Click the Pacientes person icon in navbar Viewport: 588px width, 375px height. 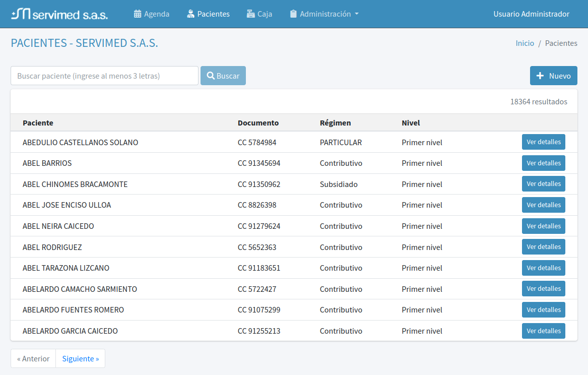(190, 14)
